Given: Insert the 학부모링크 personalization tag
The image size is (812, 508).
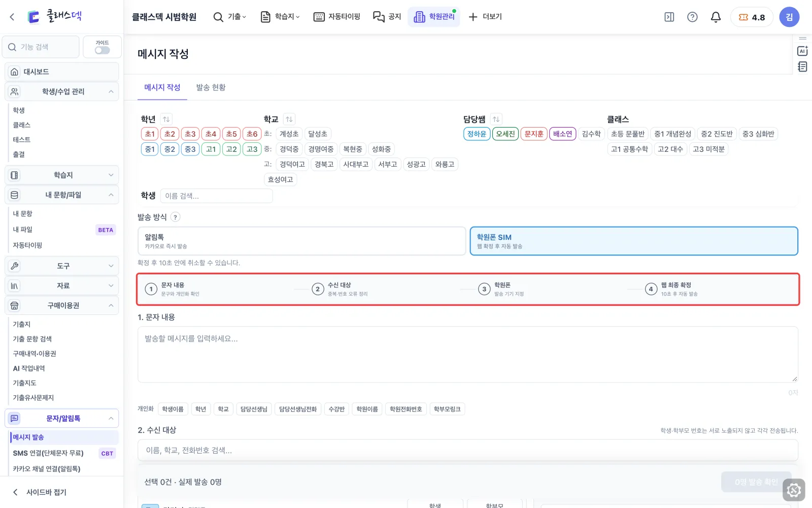Looking at the screenshot, I should click(447, 409).
